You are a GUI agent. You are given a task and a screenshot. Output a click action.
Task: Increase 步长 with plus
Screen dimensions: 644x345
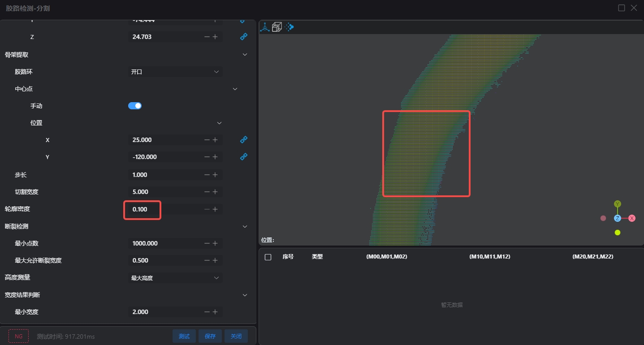pyautogui.click(x=215, y=175)
